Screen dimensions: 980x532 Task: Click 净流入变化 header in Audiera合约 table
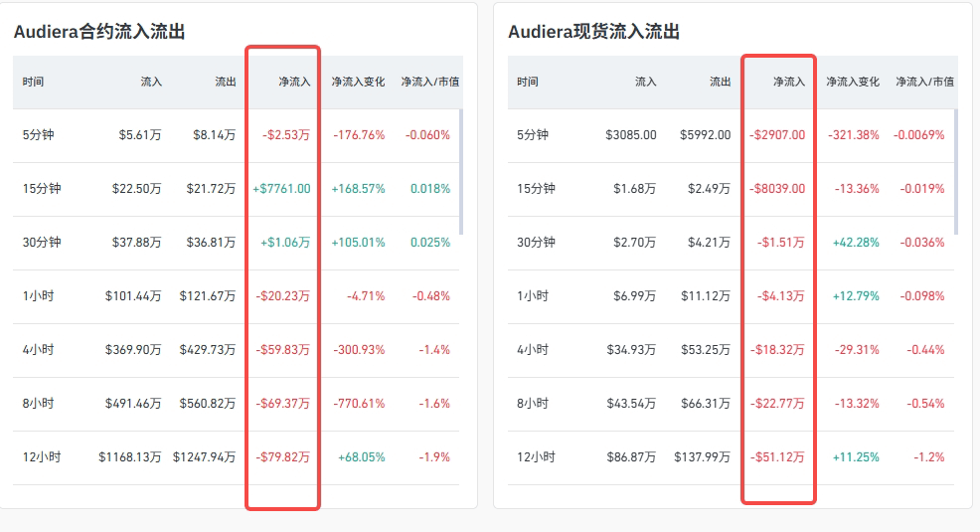tap(358, 82)
